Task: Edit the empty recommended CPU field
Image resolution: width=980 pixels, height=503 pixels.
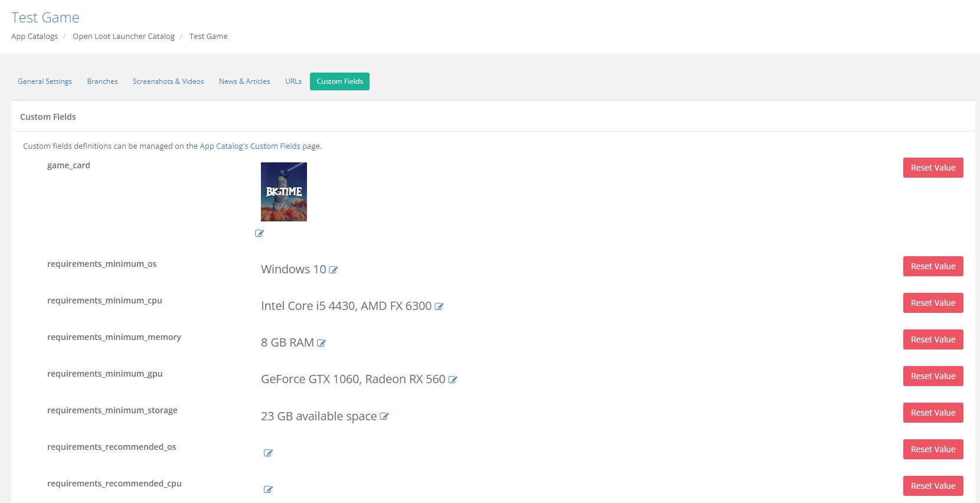Action: coord(268,489)
